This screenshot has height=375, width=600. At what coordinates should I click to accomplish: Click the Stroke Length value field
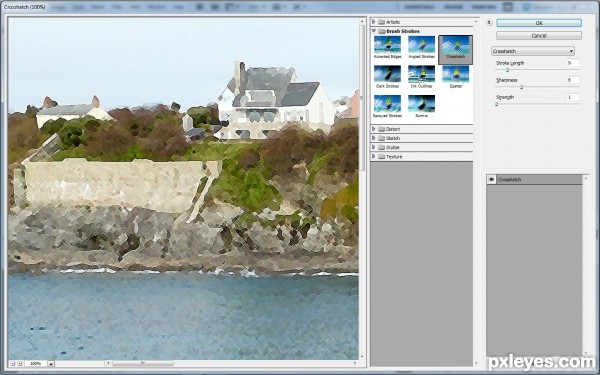coord(573,63)
